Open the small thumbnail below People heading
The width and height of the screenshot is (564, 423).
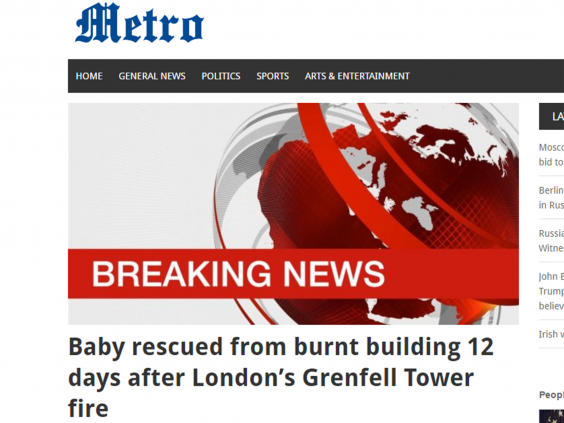[551, 416]
